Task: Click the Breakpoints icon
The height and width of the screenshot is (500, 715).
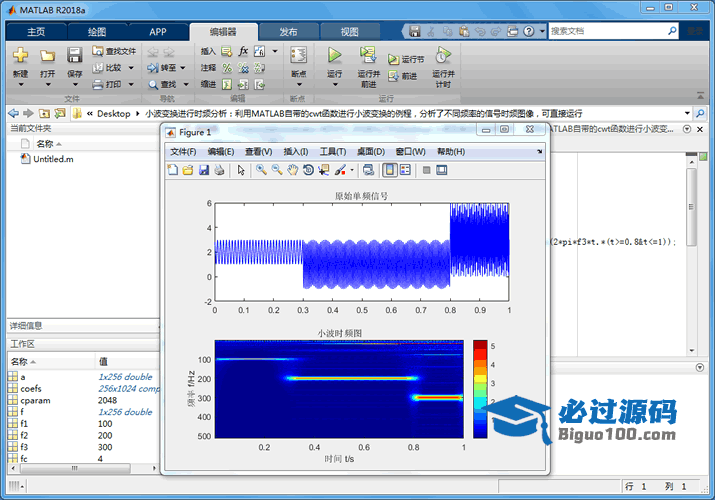Action: tap(299, 55)
